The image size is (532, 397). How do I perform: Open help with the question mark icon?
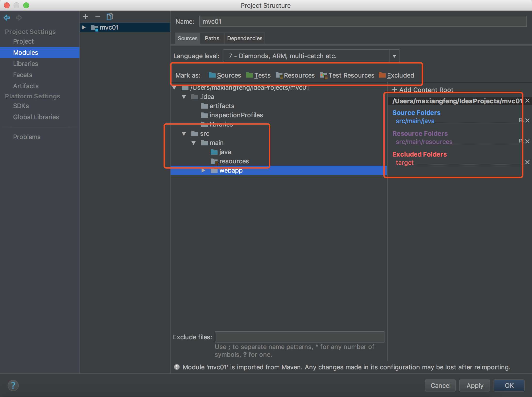(x=13, y=385)
